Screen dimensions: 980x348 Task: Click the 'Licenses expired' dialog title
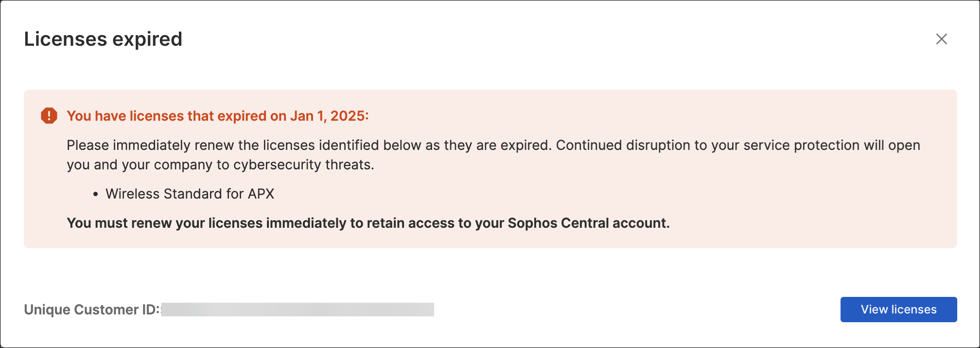click(x=103, y=39)
